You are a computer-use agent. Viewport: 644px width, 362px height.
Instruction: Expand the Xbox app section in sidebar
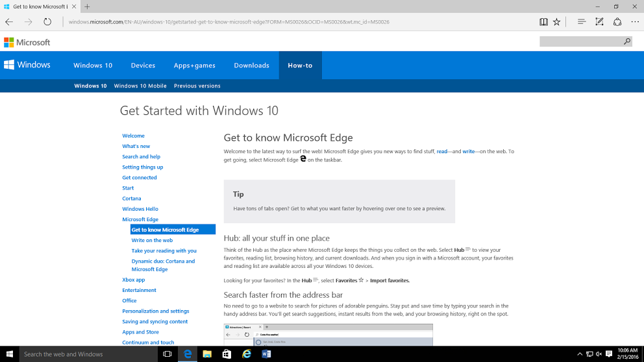coord(134,280)
